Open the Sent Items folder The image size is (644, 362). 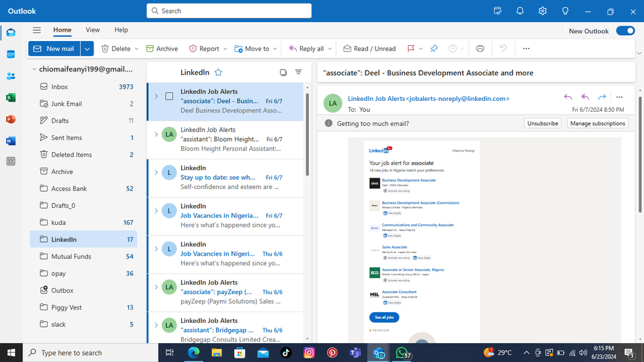coord(83,138)
